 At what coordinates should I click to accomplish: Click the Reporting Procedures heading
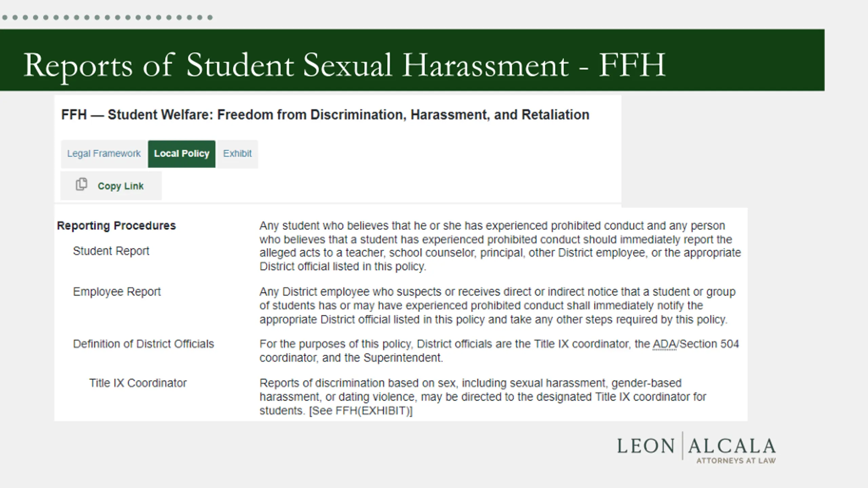pyautogui.click(x=116, y=226)
